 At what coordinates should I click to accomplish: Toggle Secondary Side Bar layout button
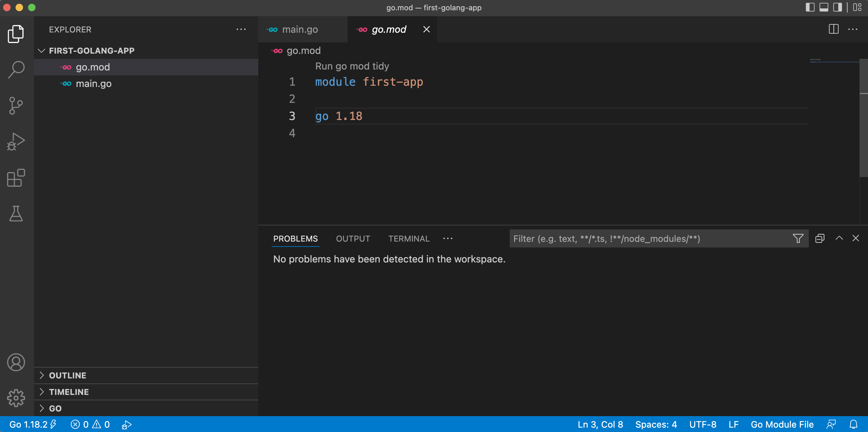[837, 7]
